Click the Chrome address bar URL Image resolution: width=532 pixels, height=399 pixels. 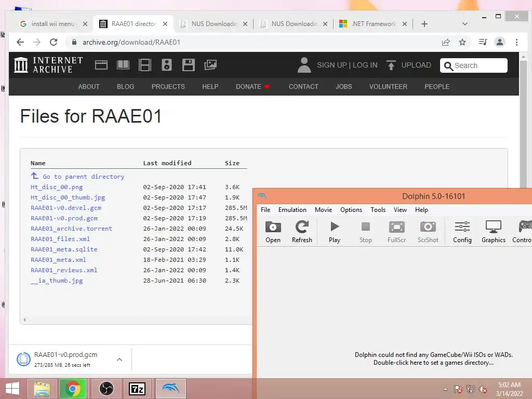pyautogui.click(x=131, y=42)
